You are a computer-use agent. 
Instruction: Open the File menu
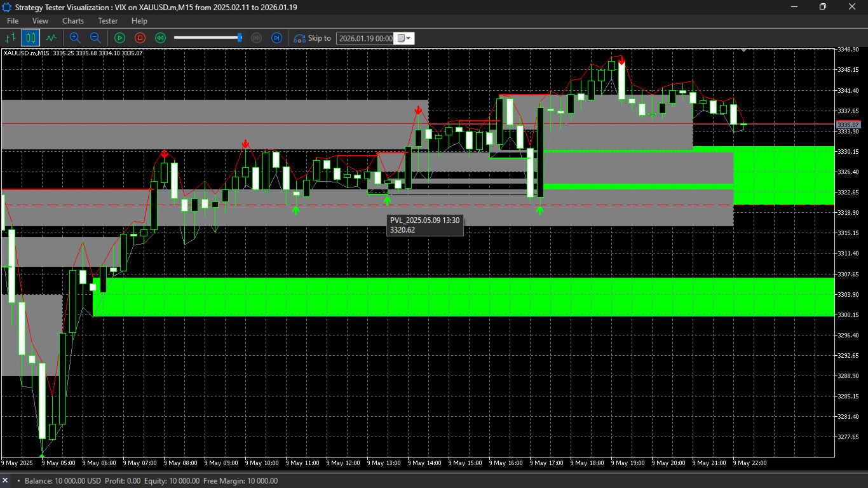(13, 21)
